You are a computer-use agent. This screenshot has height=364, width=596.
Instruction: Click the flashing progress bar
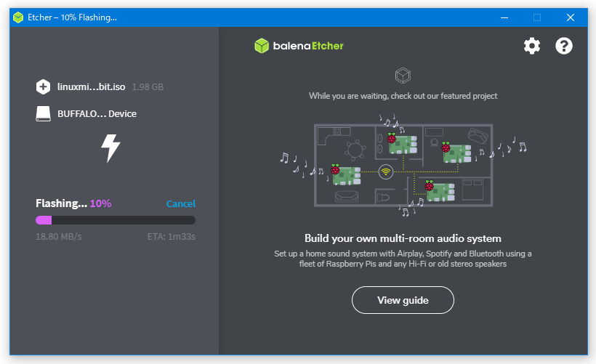116,220
